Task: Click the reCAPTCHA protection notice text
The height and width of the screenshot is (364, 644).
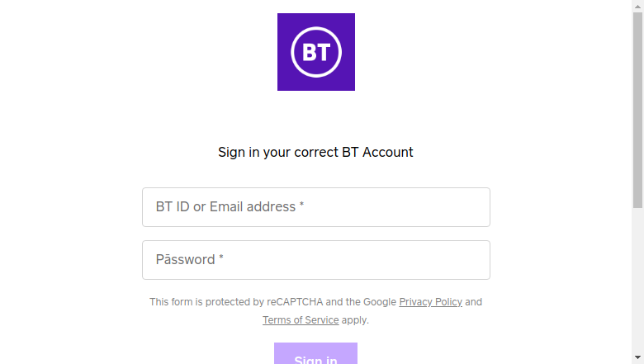Action: pyautogui.click(x=315, y=310)
